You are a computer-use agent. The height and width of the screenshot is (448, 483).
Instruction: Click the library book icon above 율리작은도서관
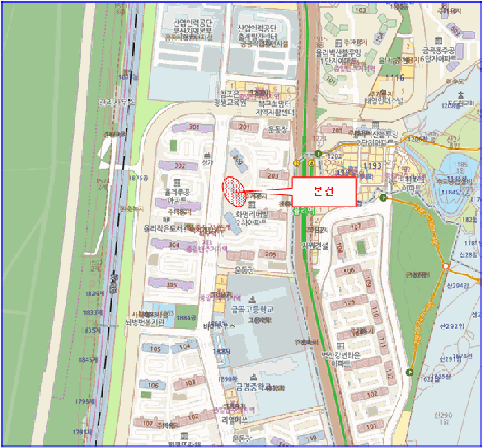coord(166,219)
